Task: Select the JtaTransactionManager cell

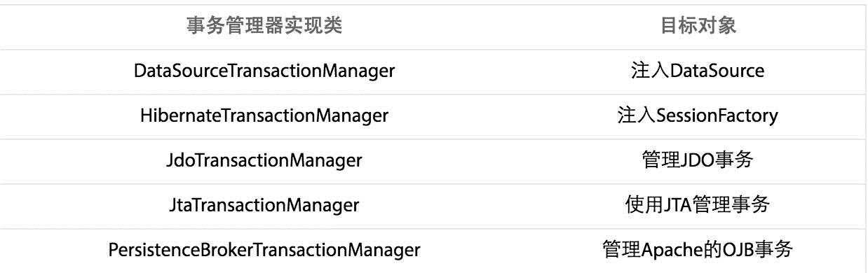Action: (x=264, y=206)
